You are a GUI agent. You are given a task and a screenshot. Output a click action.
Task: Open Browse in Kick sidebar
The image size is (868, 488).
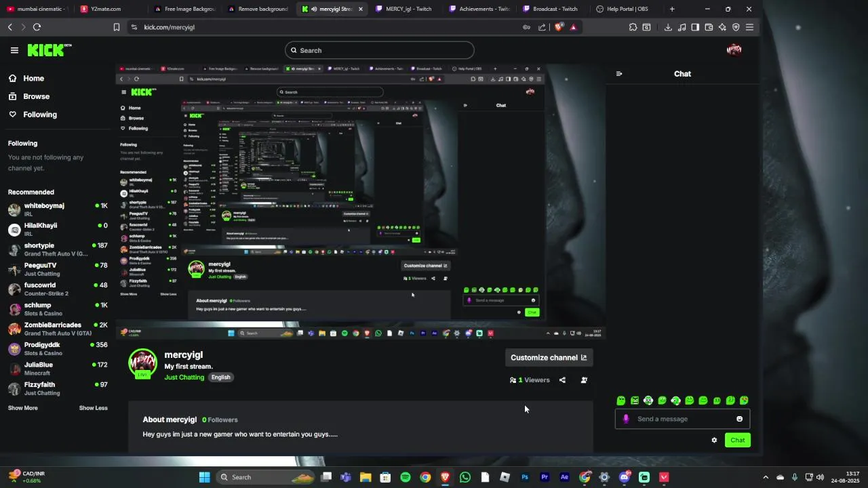coord(36,96)
